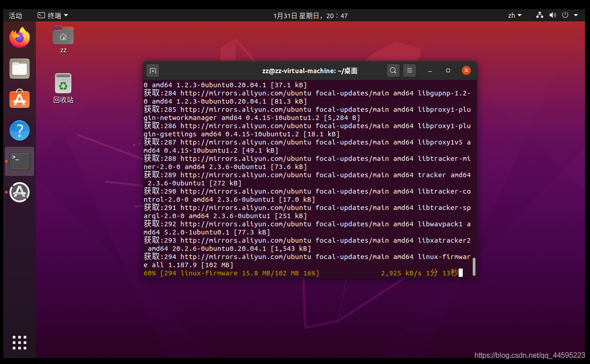
Task: Click the download speed 2,925 kB/s
Action: (x=401, y=273)
